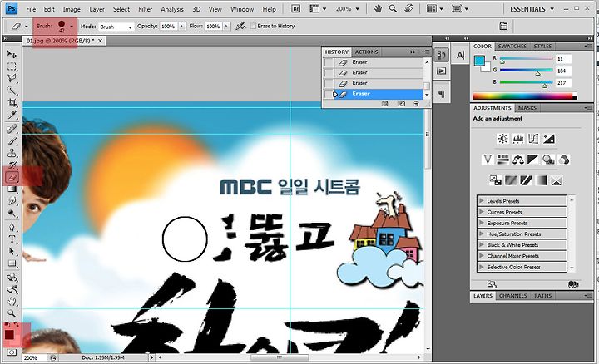Click the color spectrum ramp

pyautogui.click(x=524, y=96)
